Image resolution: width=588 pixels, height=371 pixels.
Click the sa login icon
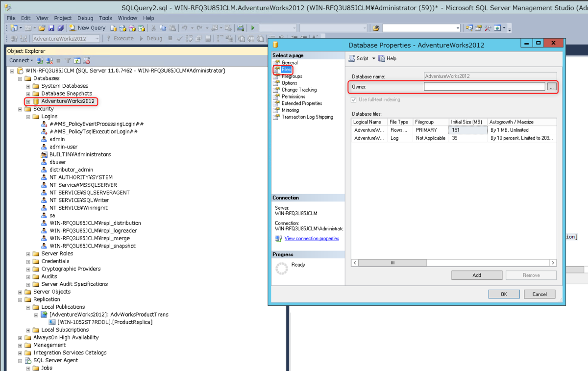[45, 215]
